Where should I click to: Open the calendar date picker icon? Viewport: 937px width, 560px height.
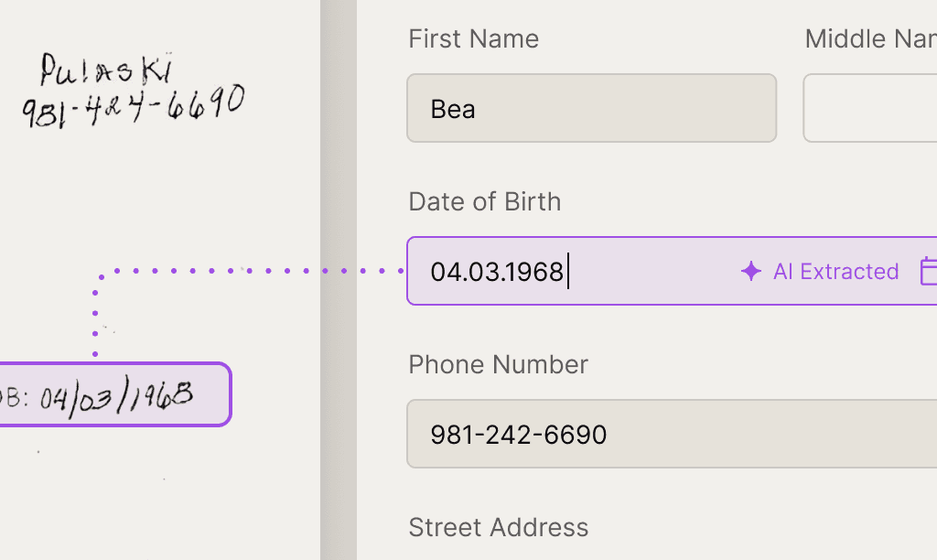[928, 271]
